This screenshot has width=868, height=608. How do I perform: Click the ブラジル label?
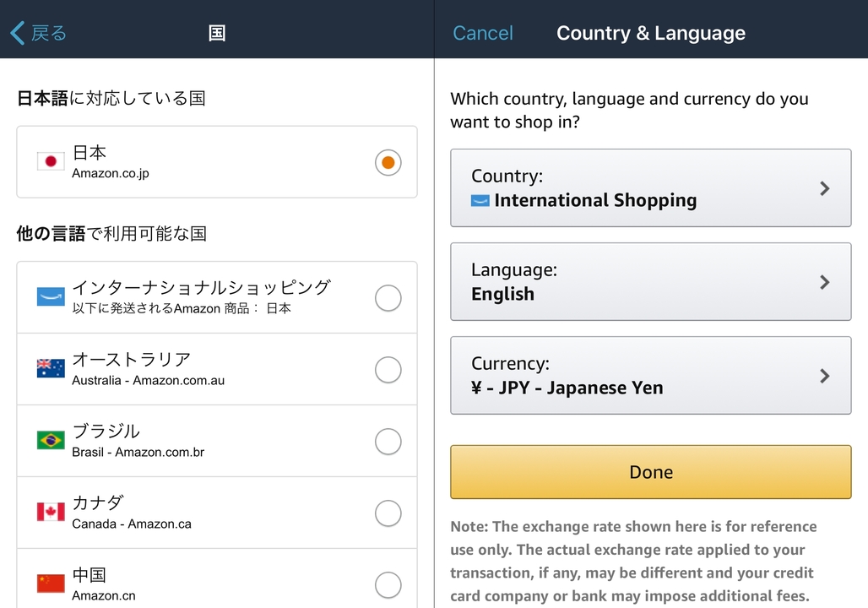click(x=106, y=431)
